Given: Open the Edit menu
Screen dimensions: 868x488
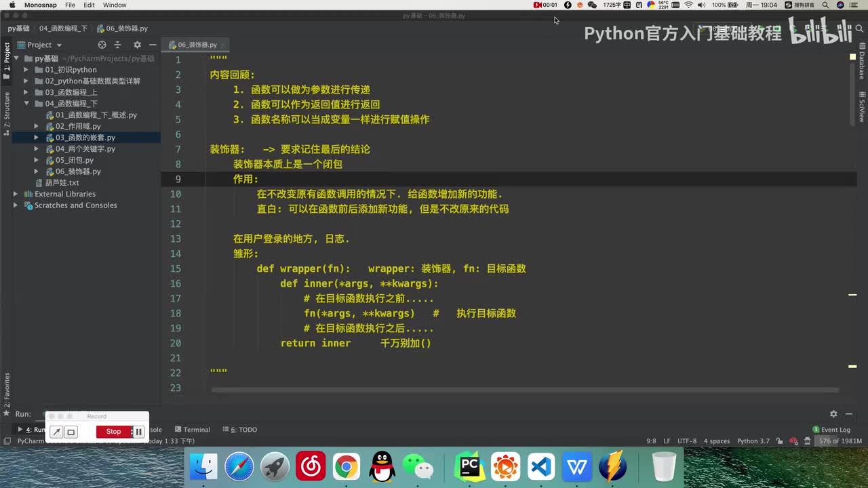Looking at the screenshot, I should click(x=89, y=5).
